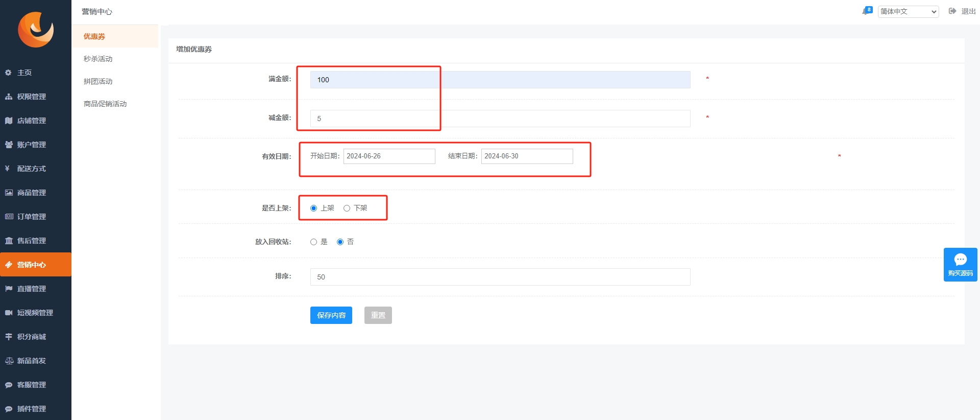Click the 结束日期 date field

pyautogui.click(x=527, y=156)
